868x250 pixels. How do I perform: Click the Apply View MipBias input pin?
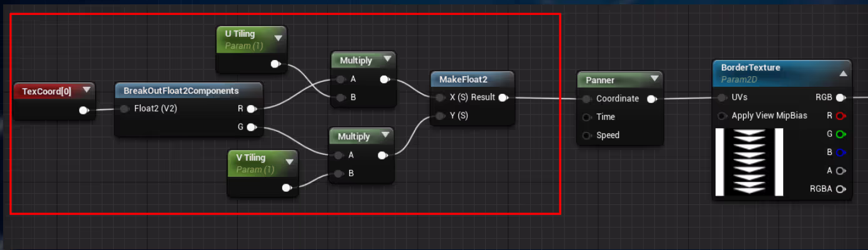click(722, 116)
